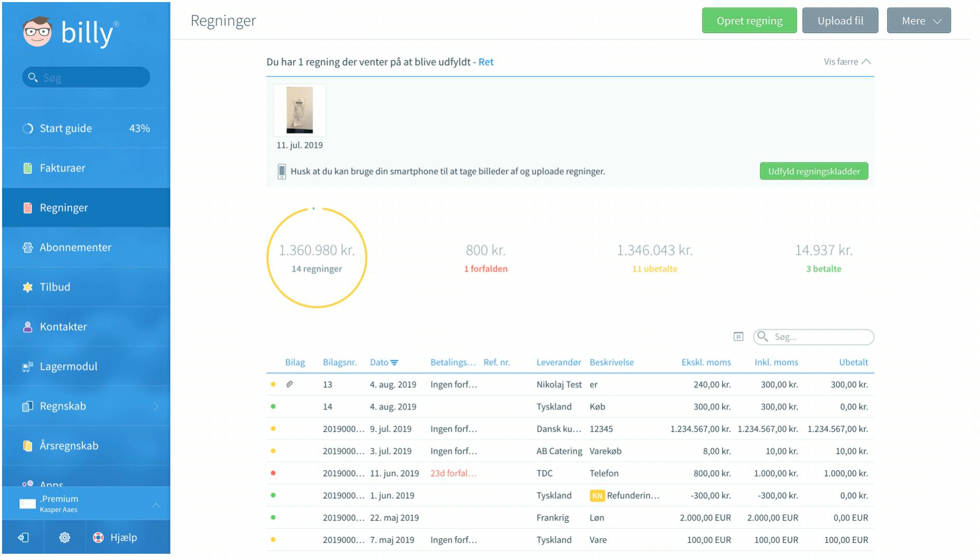This screenshot has width=980, height=560.
Task: Open the 11. jul. 2019 receipt thumbnail
Action: coord(300,110)
